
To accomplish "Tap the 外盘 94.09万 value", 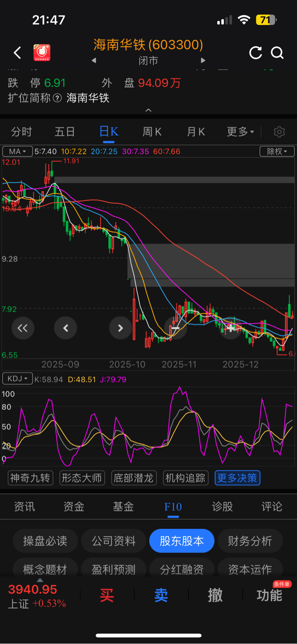I will pyautogui.click(x=159, y=83).
